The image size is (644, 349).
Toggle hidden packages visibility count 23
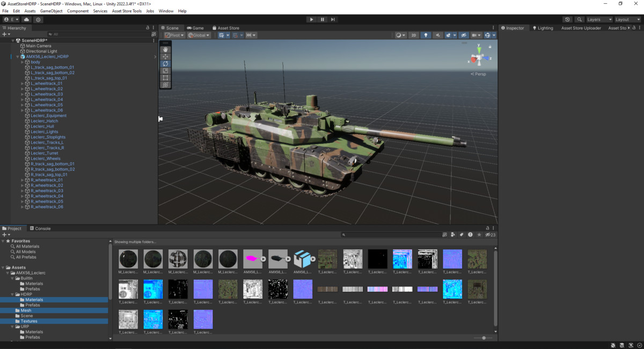tap(491, 235)
